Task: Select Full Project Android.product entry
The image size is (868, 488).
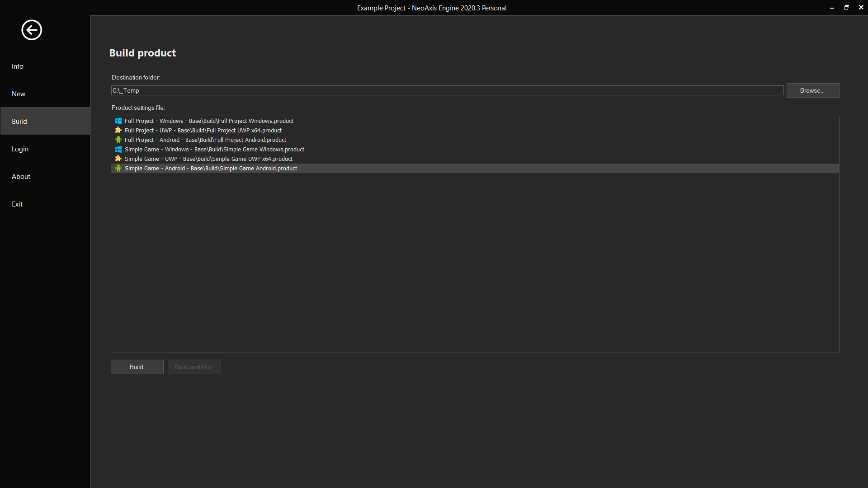Action: 205,140
